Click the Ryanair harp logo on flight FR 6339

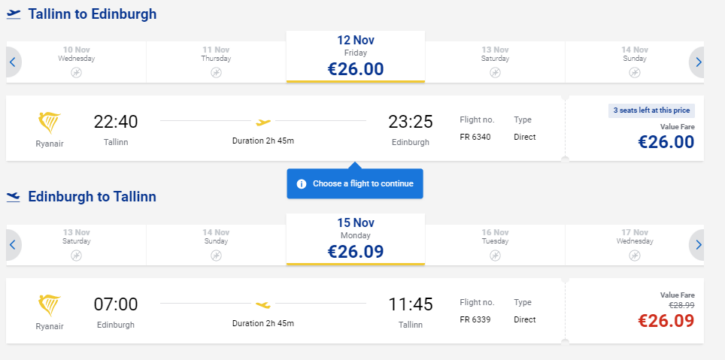click(49, 305)
